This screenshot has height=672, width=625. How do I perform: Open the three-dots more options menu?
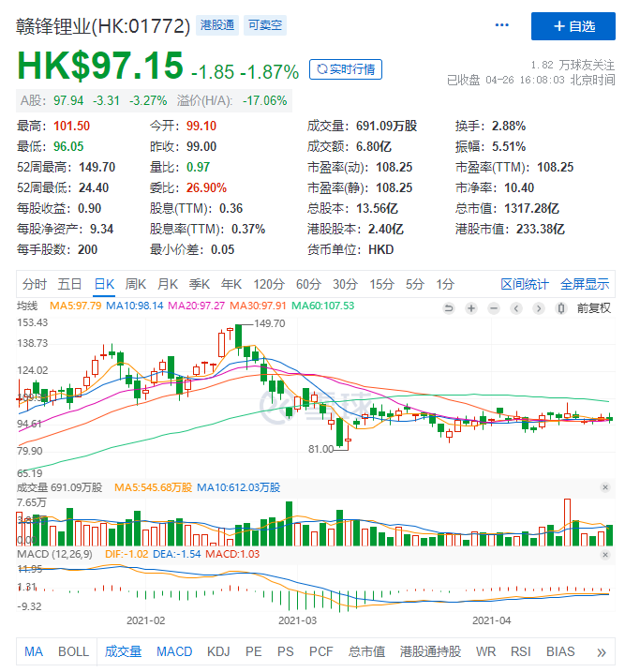pos(501,25)
